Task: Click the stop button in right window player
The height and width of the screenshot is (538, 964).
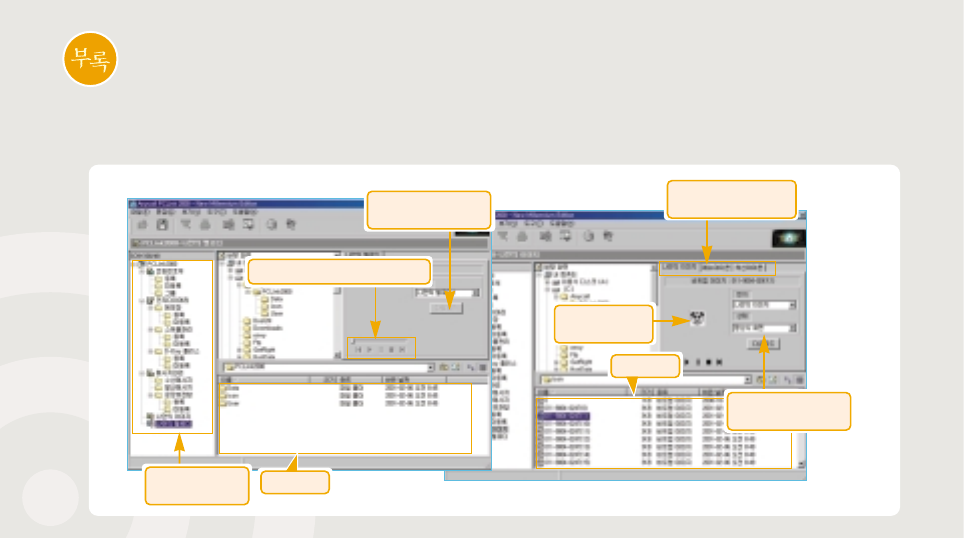Action: [708, 362]
